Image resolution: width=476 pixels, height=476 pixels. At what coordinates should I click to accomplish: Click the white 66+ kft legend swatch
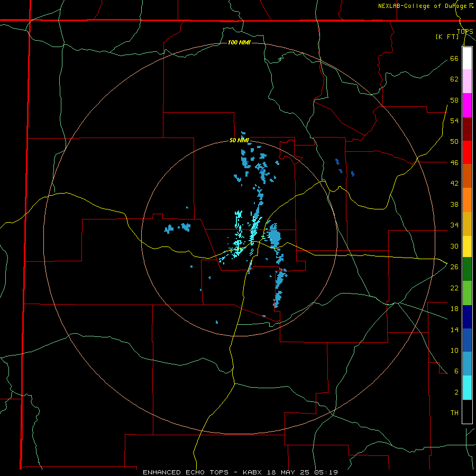point(467,58)
